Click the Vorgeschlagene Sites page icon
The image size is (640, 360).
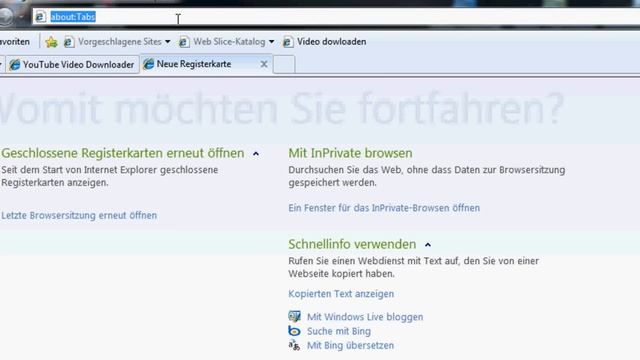point(69,42)
